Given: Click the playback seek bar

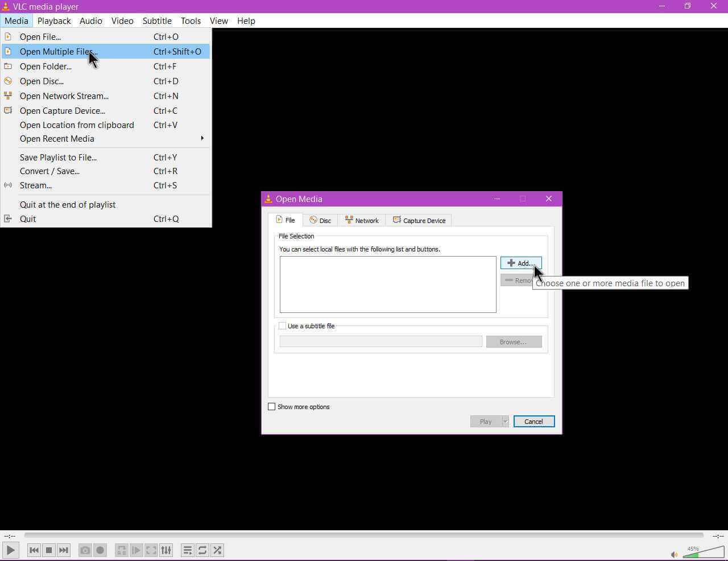Looking at the screenshot, I should click(364, 535).
